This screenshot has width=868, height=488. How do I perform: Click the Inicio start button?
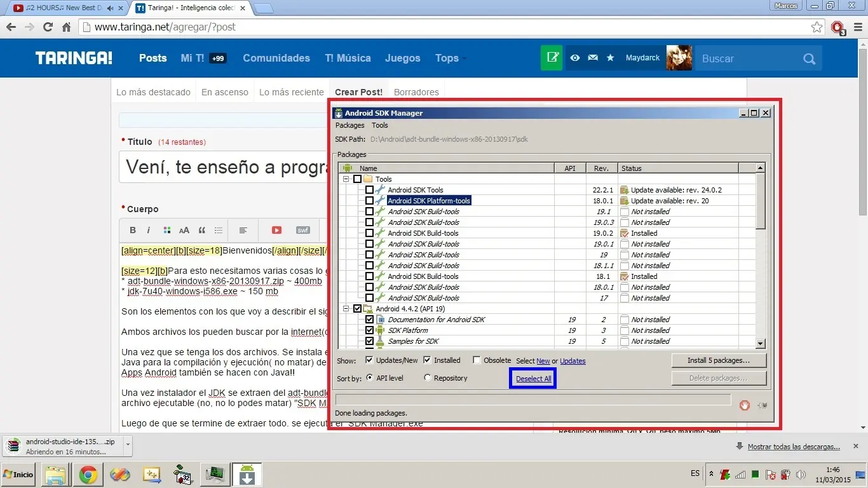[x=18, y=475]
